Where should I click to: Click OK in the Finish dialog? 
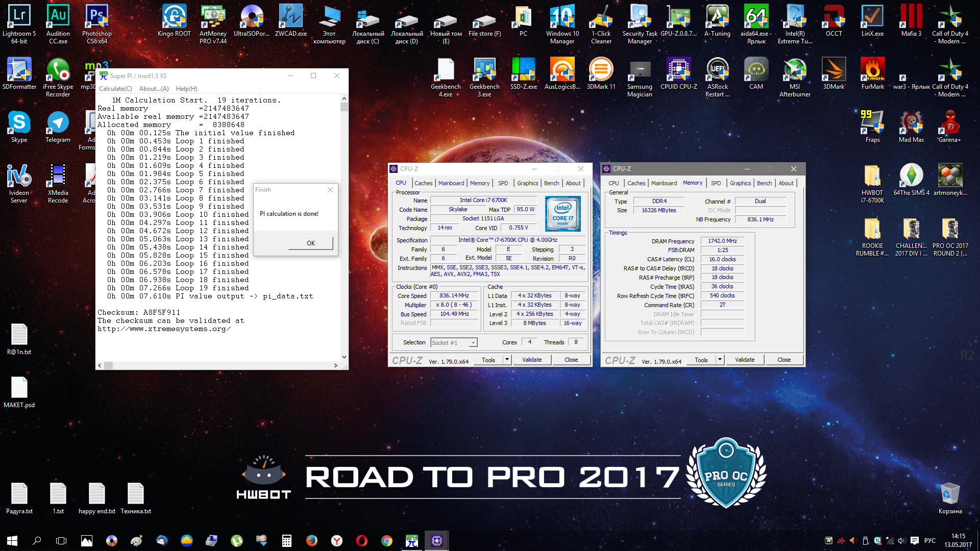[311, 243]
